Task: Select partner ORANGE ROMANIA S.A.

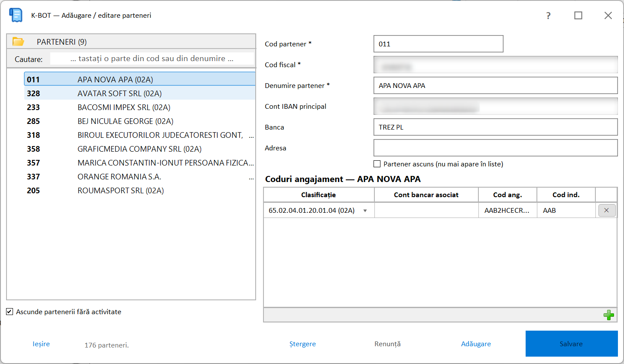Action: (140, 176)
